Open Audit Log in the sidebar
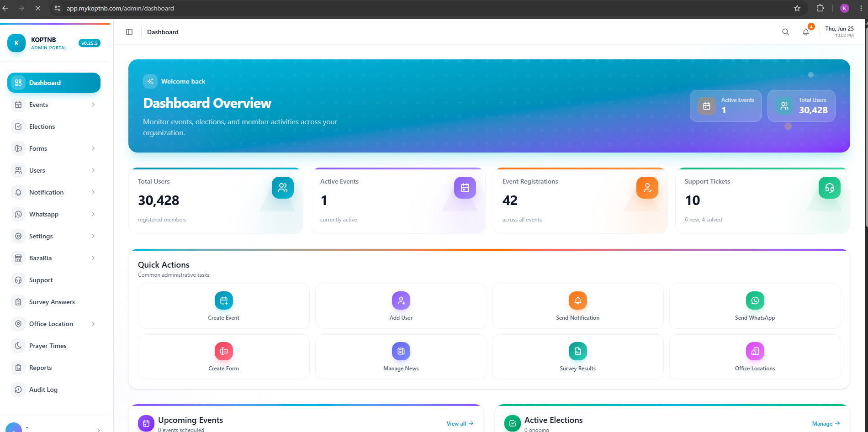This screenshot has height=432, width=868. [x=54, y=390]
